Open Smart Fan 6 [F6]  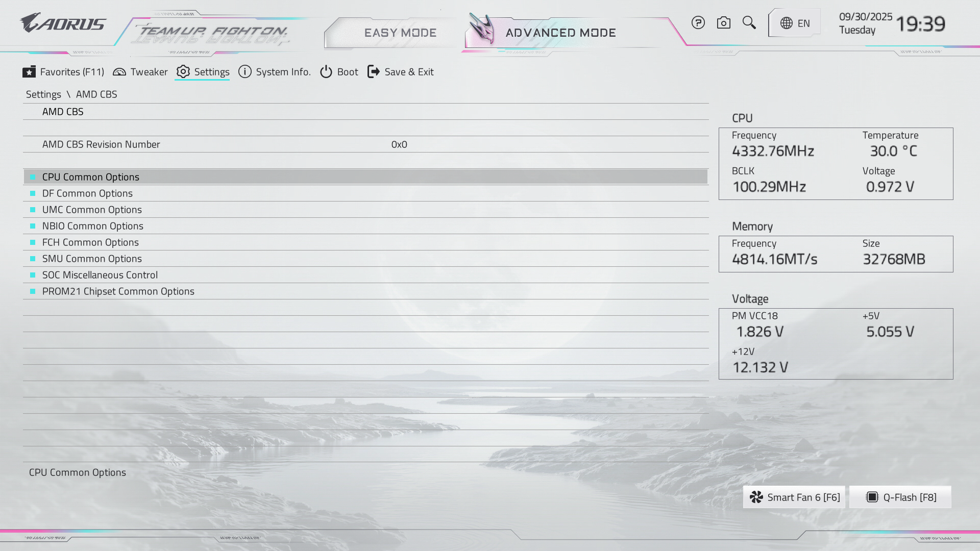coord(794,497)
